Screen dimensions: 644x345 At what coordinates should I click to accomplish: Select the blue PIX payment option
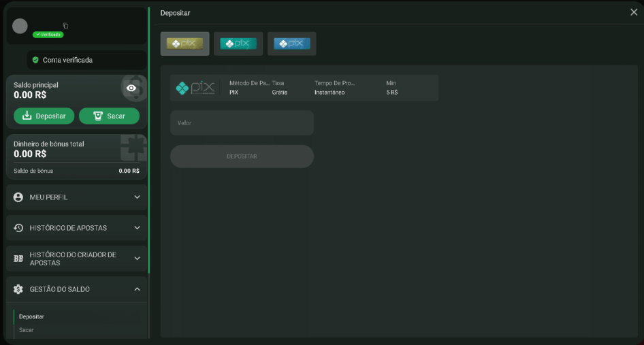coord(291,44)
